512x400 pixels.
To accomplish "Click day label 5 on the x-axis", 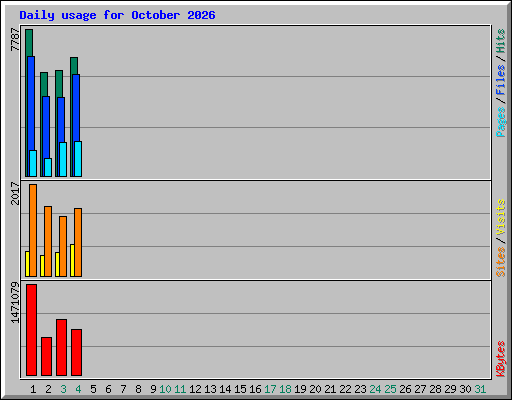I will pyautogui.click(x=93, y=389).
